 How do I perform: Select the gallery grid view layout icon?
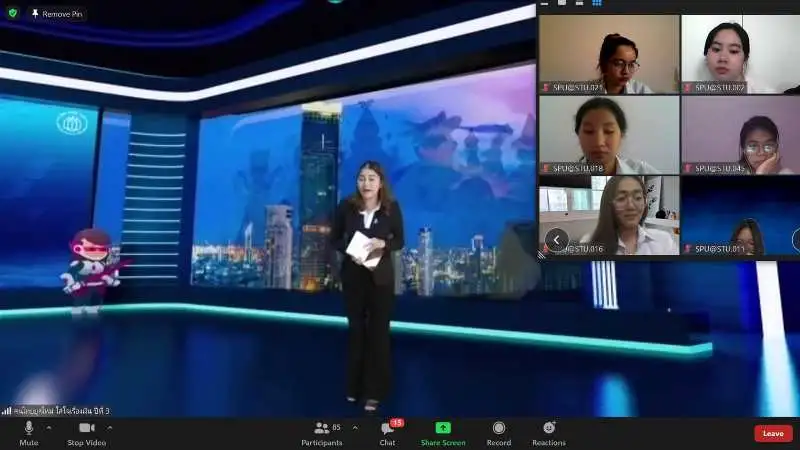click(596, 3)
